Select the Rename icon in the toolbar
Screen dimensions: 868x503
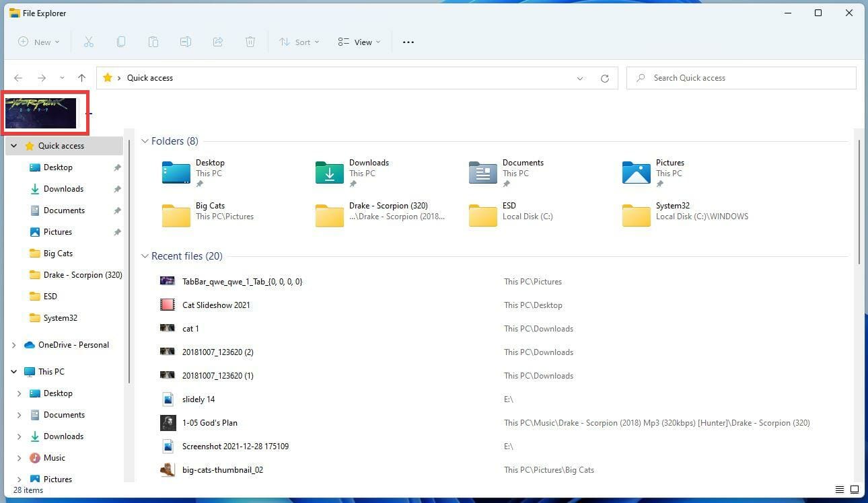[185, 42]
